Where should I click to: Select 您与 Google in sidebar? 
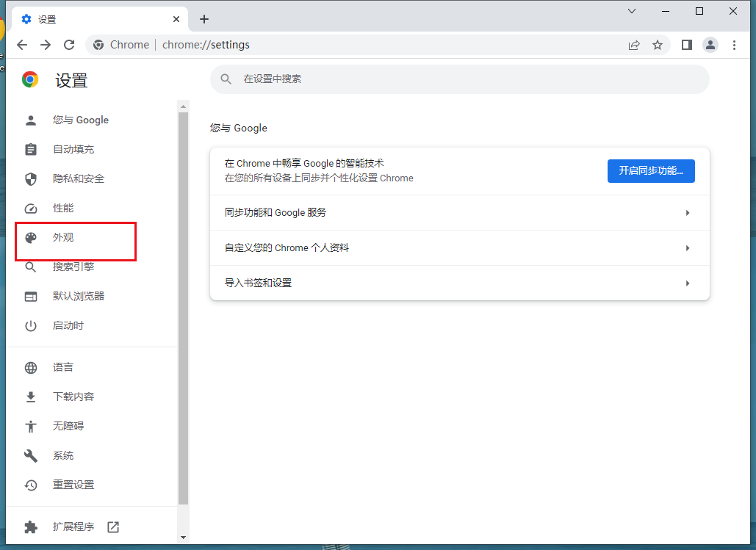click(81, 120)
